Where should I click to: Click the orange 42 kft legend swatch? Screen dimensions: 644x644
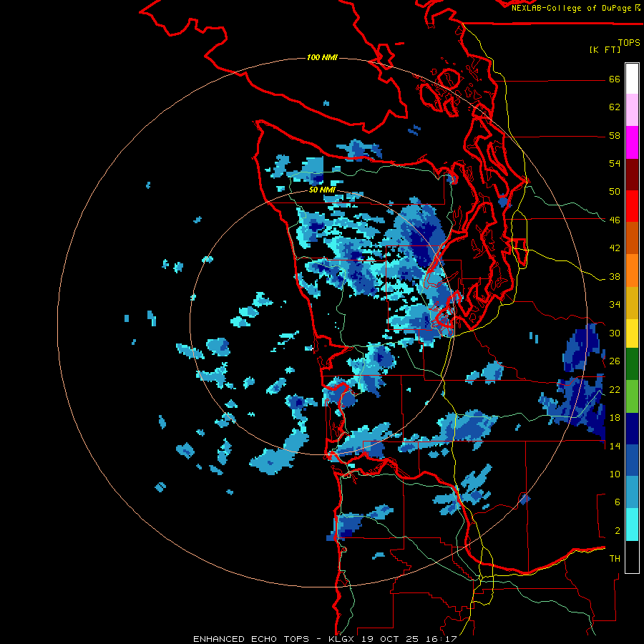(632, 270)
